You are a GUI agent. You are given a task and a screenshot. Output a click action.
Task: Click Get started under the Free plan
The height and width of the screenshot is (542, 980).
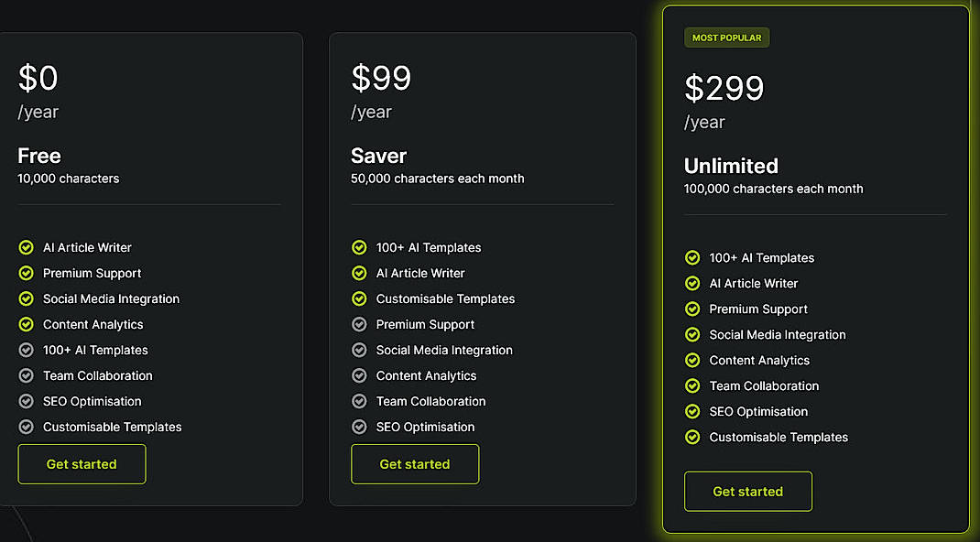(82, 463)
